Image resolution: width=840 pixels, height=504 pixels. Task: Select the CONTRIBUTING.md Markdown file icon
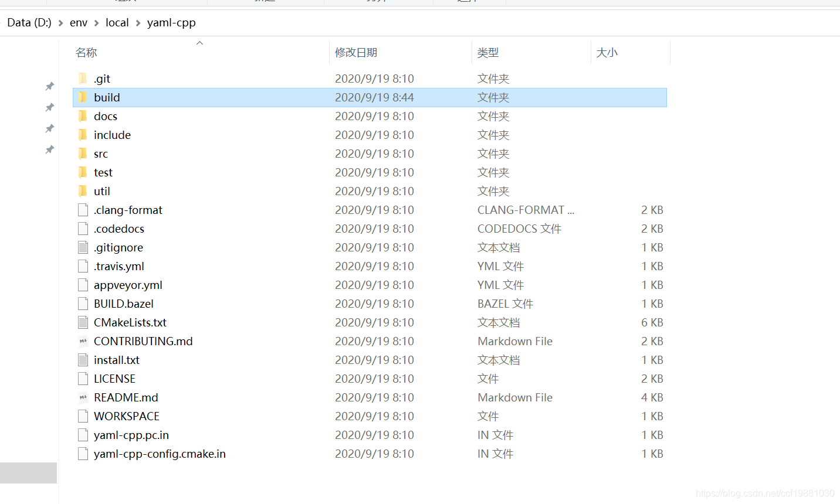pyautogui.click(x=83, y=341)
